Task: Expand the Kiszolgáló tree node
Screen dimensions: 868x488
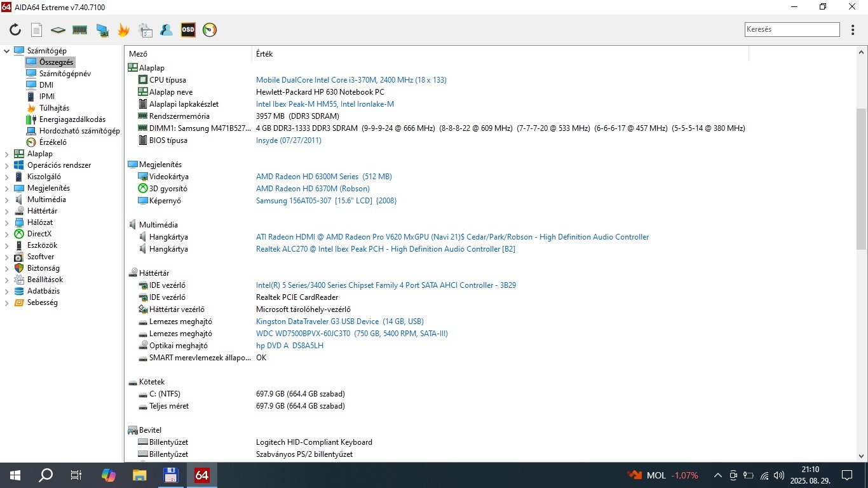Action: point(7,177)
